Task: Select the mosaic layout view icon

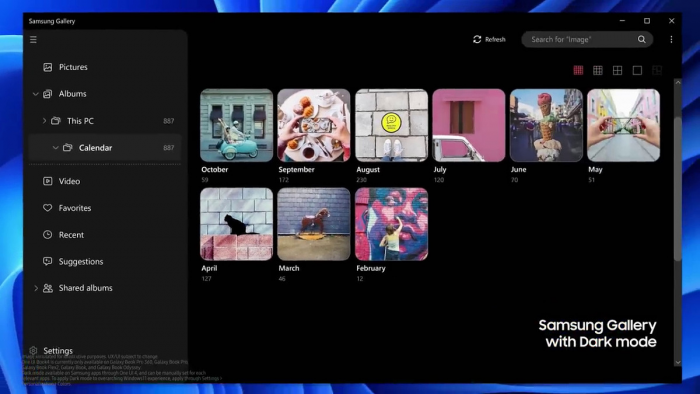Action: pyautogui.click(x=657, y=70)
